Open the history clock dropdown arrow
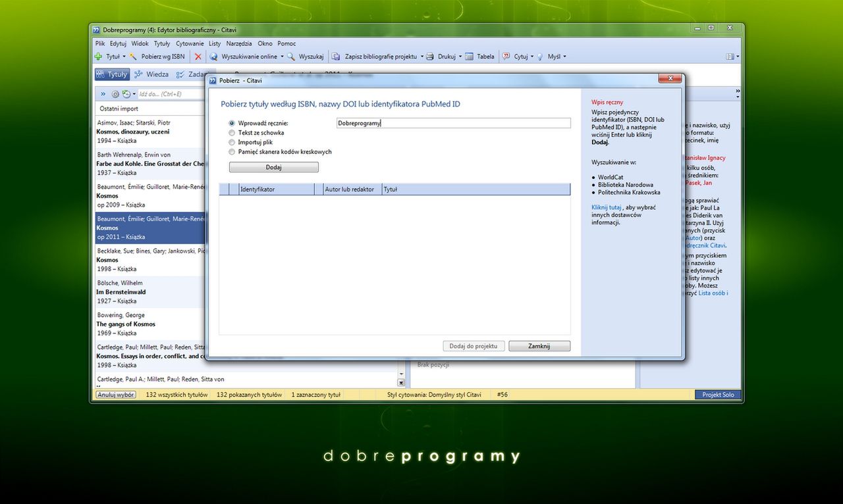Viewport: 843px width, 504px height. tap(133, 94)
